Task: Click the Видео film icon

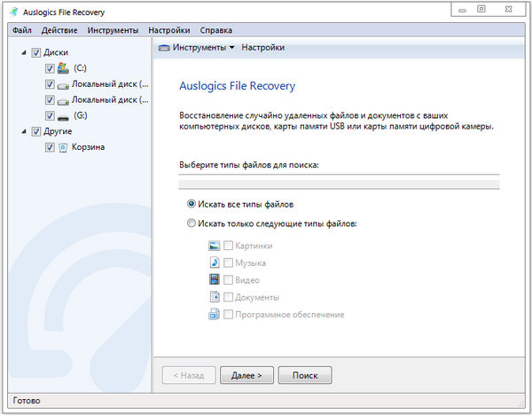Action: [x=214, y=280]
